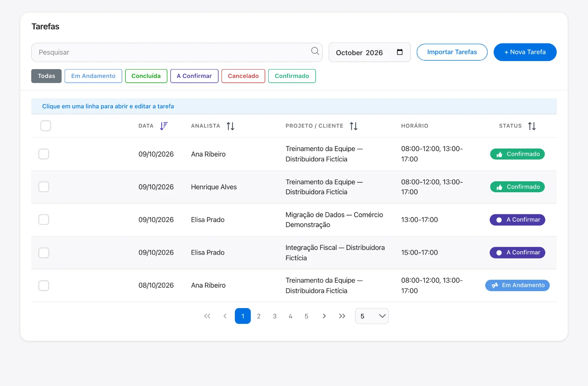Click the Importar Tarefas button

pyautogui.click(x=452, y=52)
